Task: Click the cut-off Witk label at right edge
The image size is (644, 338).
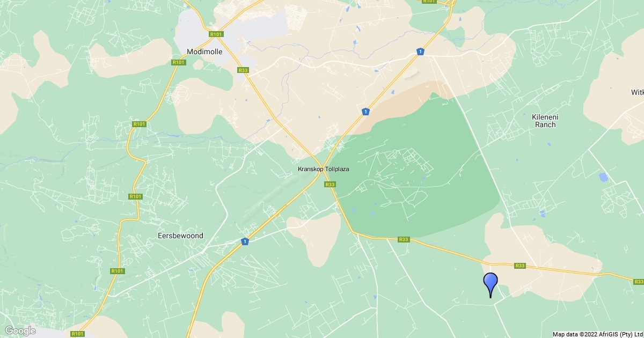Action: point(638,93)
